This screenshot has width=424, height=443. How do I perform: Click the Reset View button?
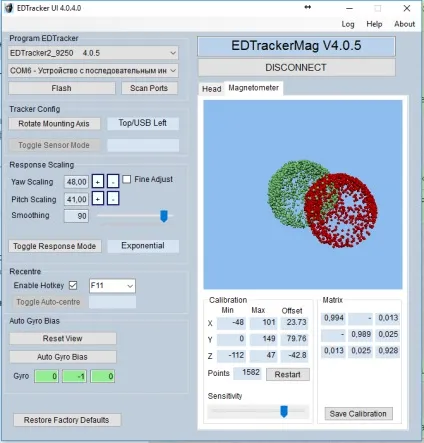[63, 338]
